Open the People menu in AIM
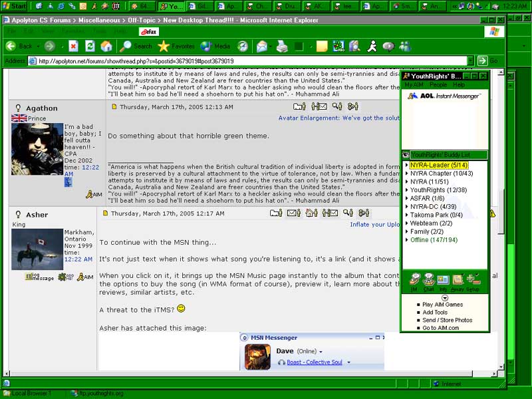Image resolution: width=532 pixels, height=399 pixels. pos(438,85)
